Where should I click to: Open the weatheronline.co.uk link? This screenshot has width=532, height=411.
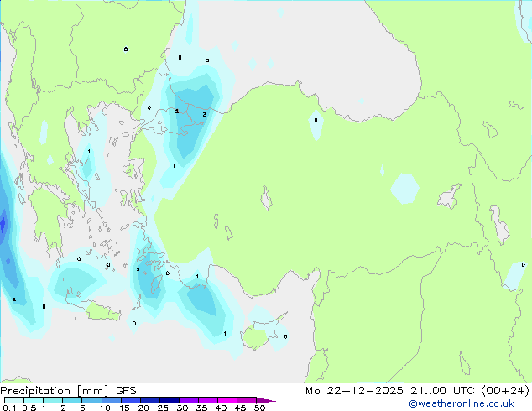coord(461,403)
